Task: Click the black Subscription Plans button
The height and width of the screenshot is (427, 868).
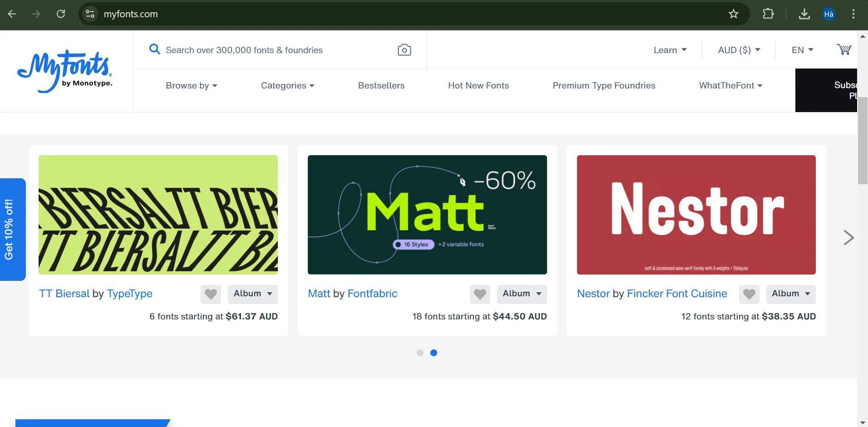Action: tap(826, 90)
